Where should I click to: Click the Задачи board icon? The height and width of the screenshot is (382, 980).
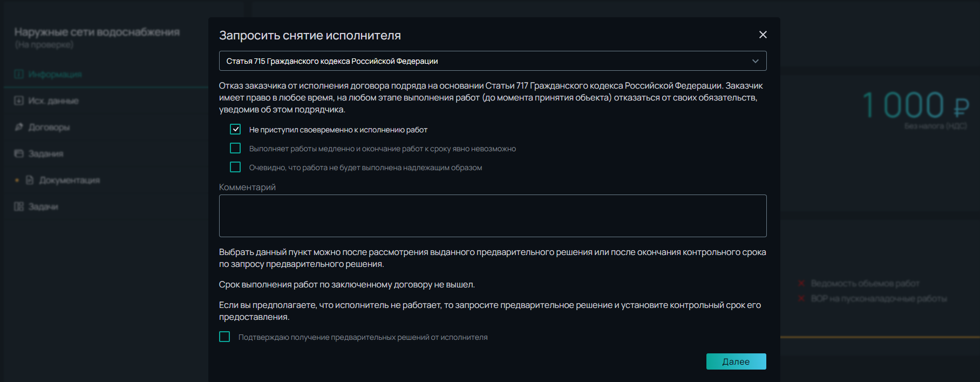tap(19, 206)
